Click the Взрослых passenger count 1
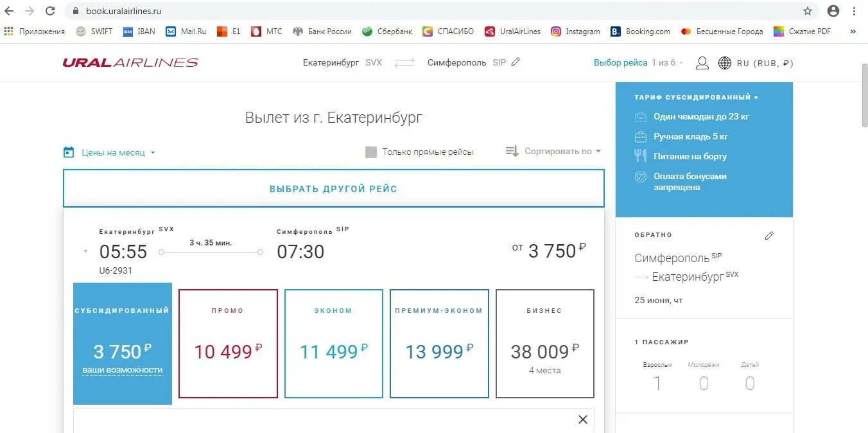The width and height of the screenshot is (868, 433). tap(657, 384)
